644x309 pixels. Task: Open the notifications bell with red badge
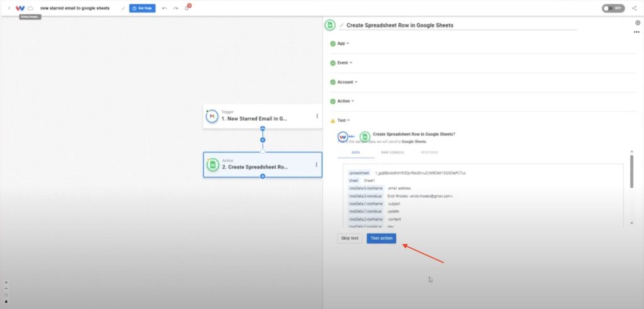pos(187,8)
